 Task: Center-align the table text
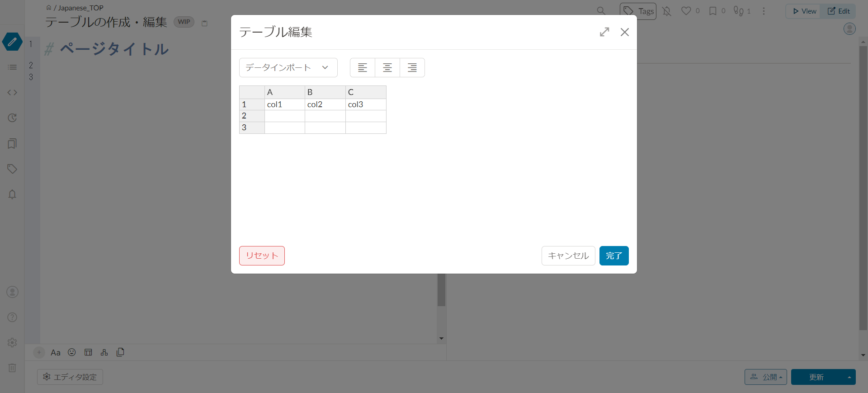pos(387,68)
